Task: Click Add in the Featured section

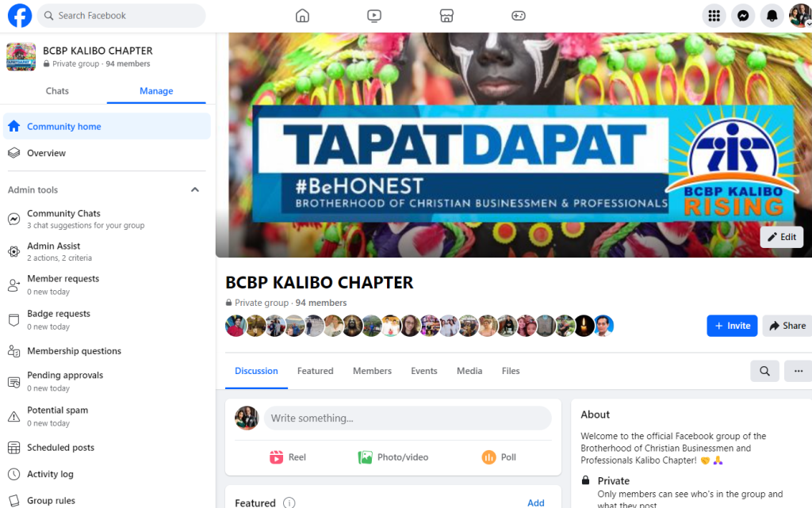Action: click(535, 502)
